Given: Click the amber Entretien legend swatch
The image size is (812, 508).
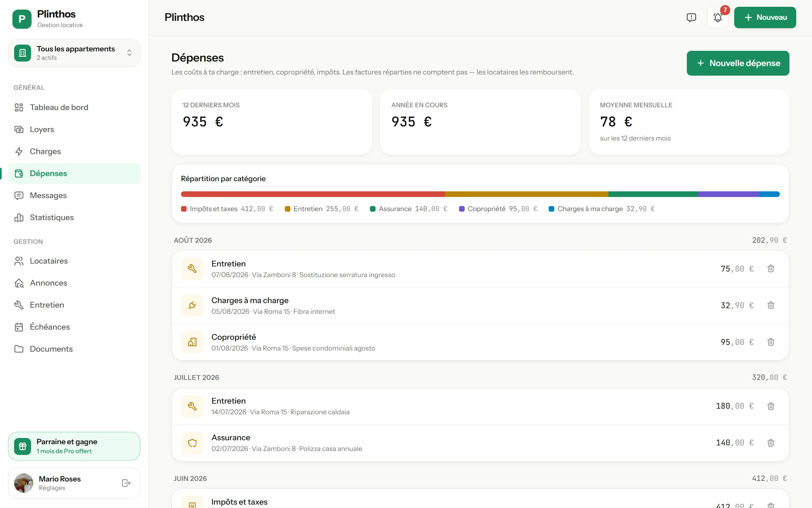Looking at the screenshot, I should point(288,209).
